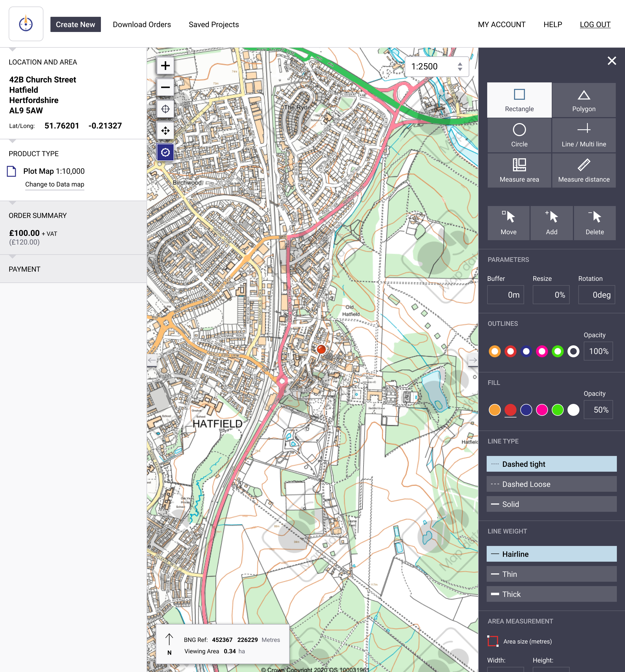Image resolution: width=625 pixels, height=672 pixels.
Task: Activate the Measure distance tool
Action: 583,170
